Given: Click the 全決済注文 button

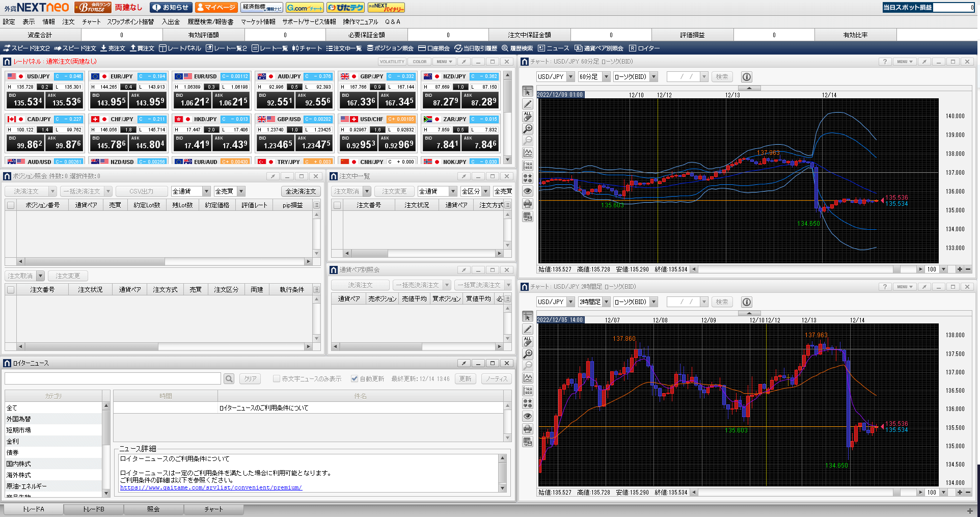Looking at the screenshot, I should click(301, 192).
